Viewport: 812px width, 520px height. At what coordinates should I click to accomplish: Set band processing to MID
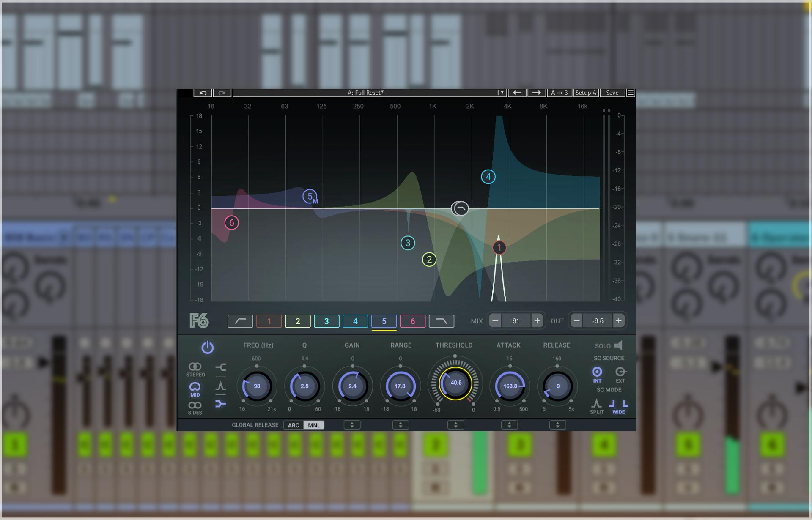195,389
